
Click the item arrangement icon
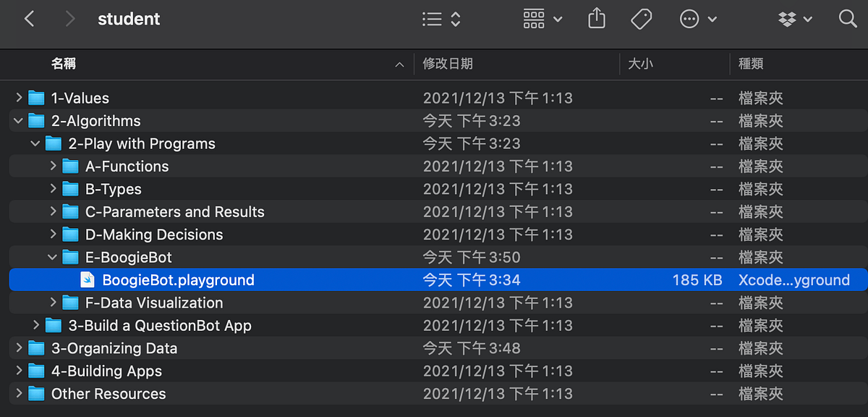click(533, 19)
